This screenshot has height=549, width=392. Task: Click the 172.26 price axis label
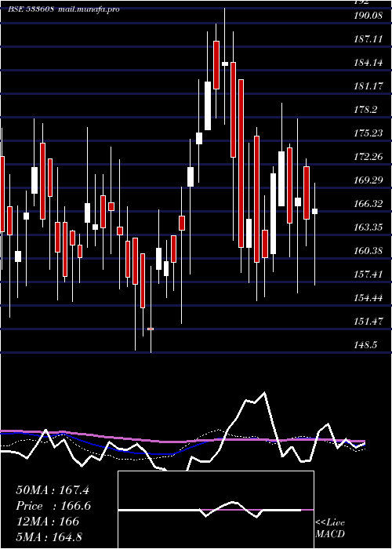point(368,157)
